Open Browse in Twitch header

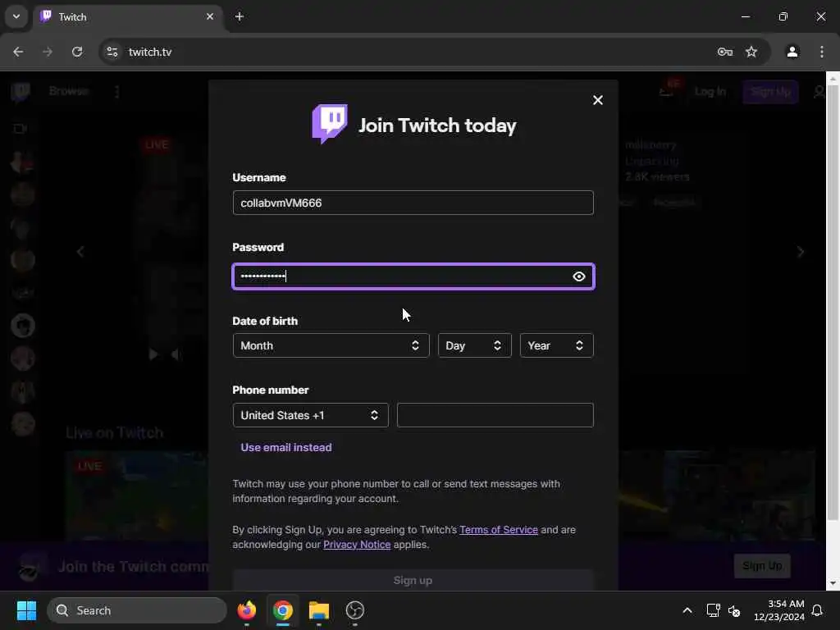69,91
